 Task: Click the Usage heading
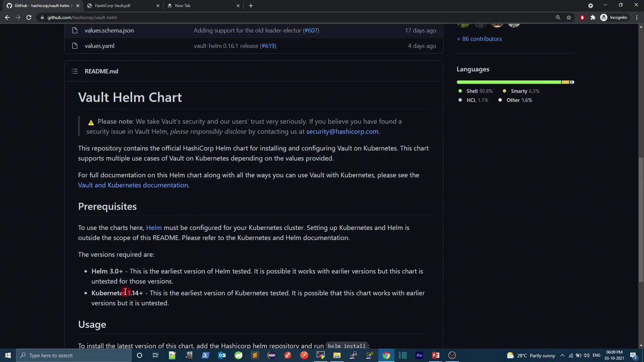point(92,325)
